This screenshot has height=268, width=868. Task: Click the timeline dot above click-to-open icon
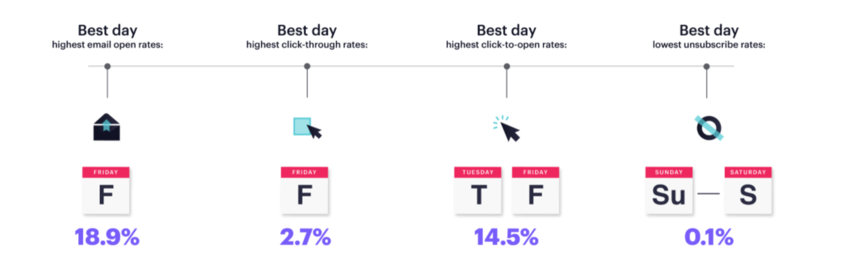pyautogui.click(x=507, y=66)
